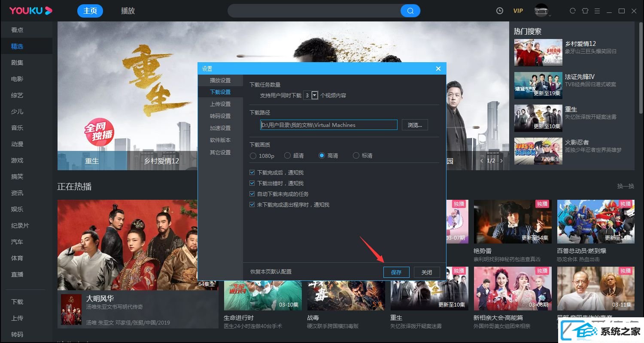Image resolution: width=644 pixels, height=343 pixels.
Task: Click 换一换 link
Action: coord(626,186)
